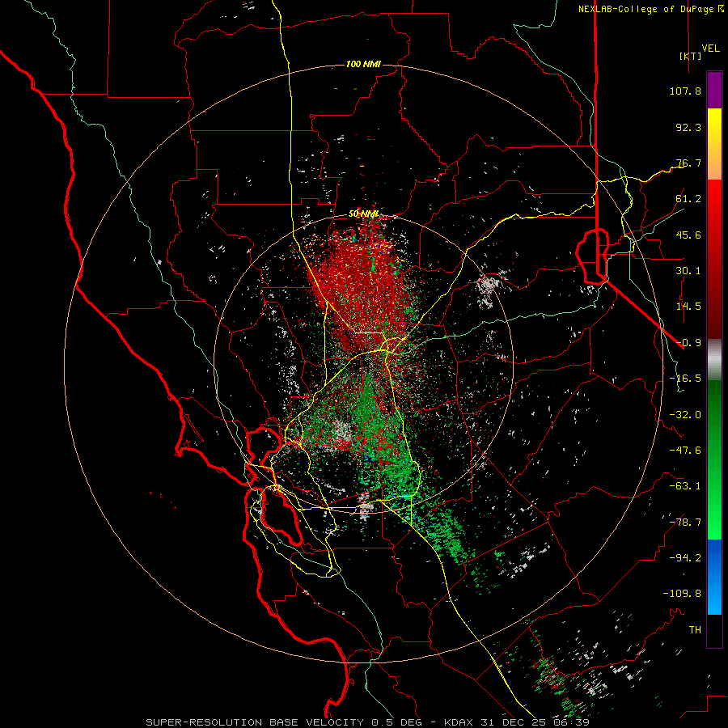Select the 30.1 velocity scale value

pyautogui.click(x=688, y=271)
